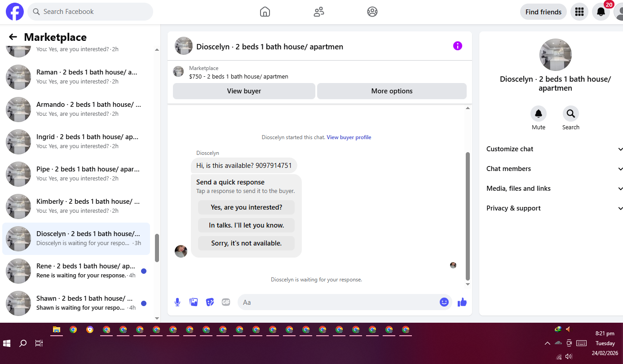Go to the Home icon in top navigation
The image size is (623, 364).
point(265,12)
